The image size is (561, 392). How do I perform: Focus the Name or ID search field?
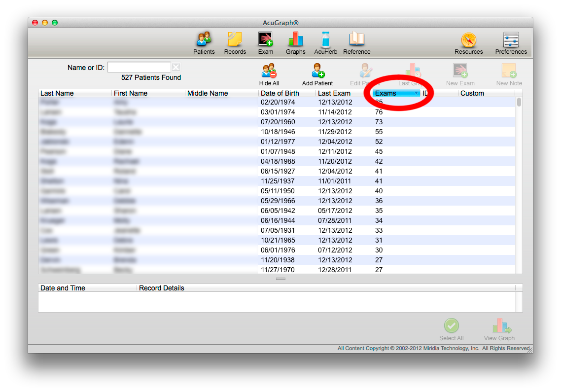(139, 67)
